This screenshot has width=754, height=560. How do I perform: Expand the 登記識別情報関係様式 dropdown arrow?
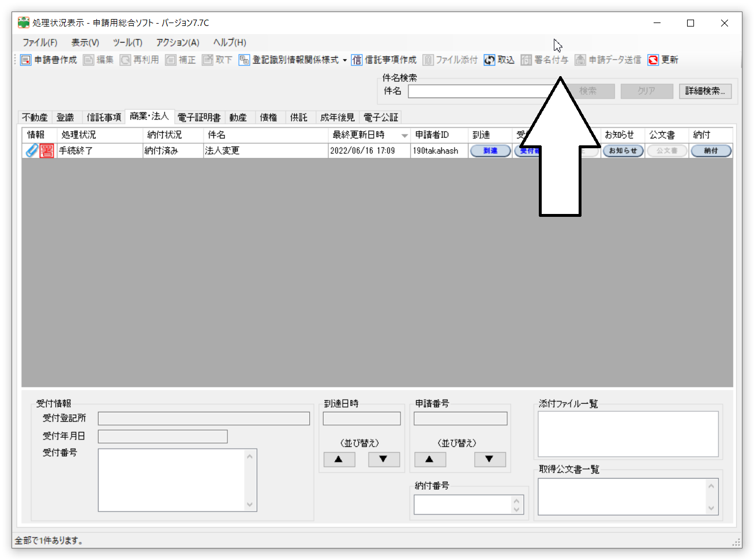(345, 60)
